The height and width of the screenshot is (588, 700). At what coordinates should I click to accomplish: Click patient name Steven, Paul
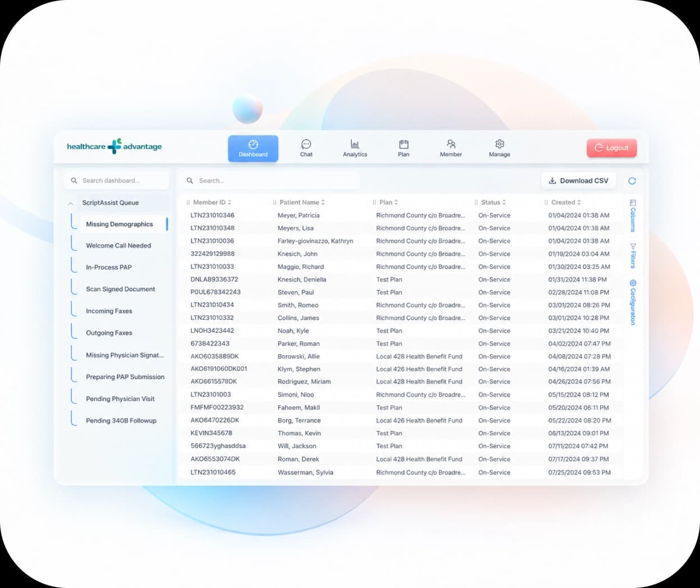(296, 292)
